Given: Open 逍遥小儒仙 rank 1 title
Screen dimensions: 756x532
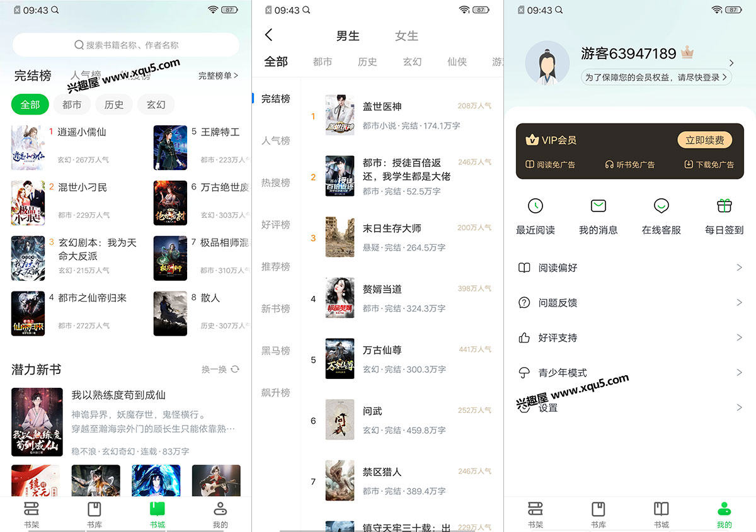Looking at the screenshot, I should 82,132.
